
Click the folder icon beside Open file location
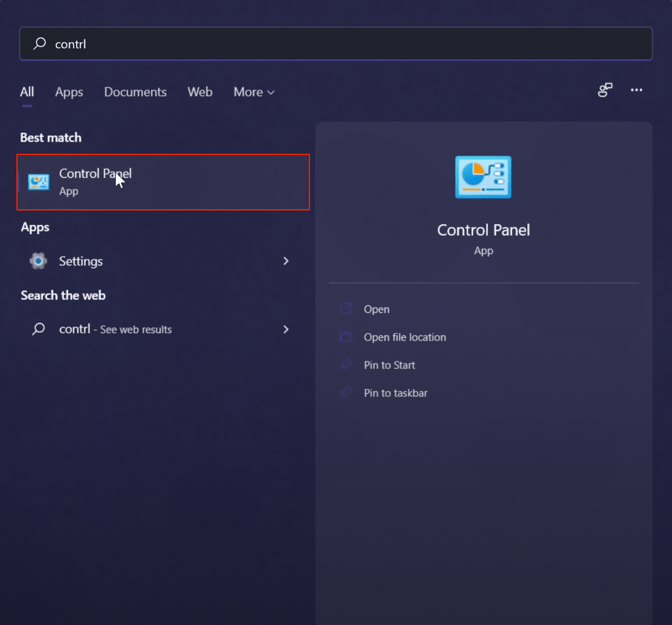pyautogui.click(x=346, y=336)
